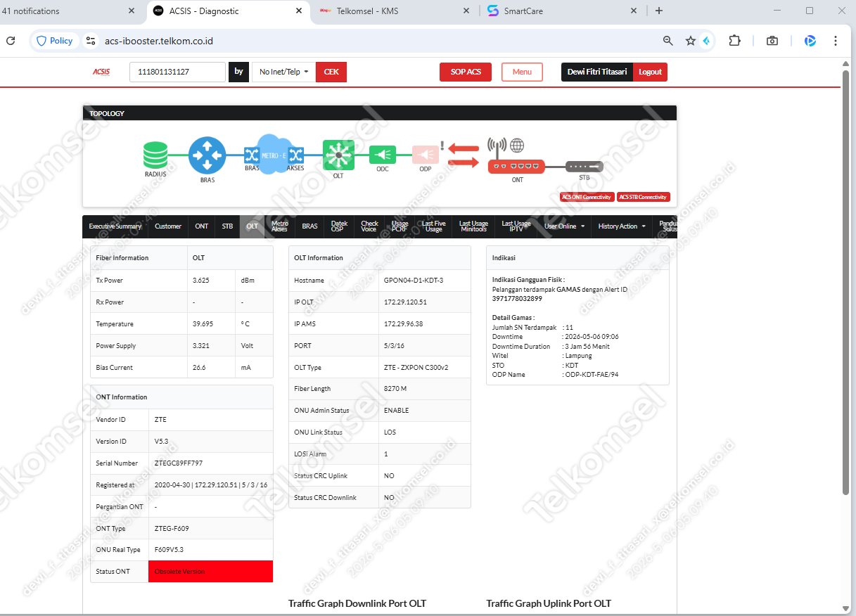Open the Check Voice tab

[369, 226]
